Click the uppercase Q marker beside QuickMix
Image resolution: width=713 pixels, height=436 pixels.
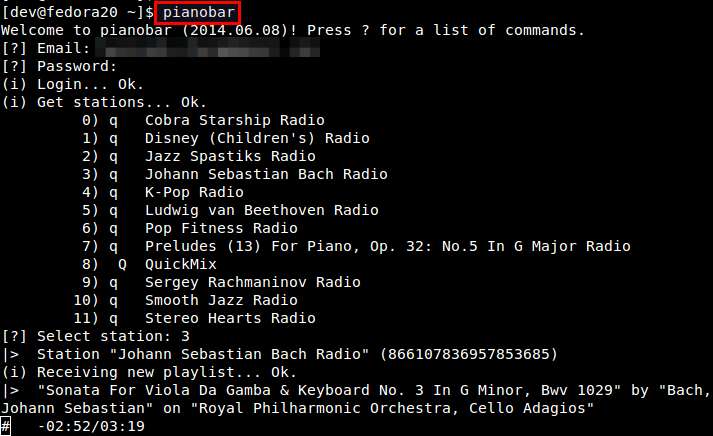click(x=122, y=264)
